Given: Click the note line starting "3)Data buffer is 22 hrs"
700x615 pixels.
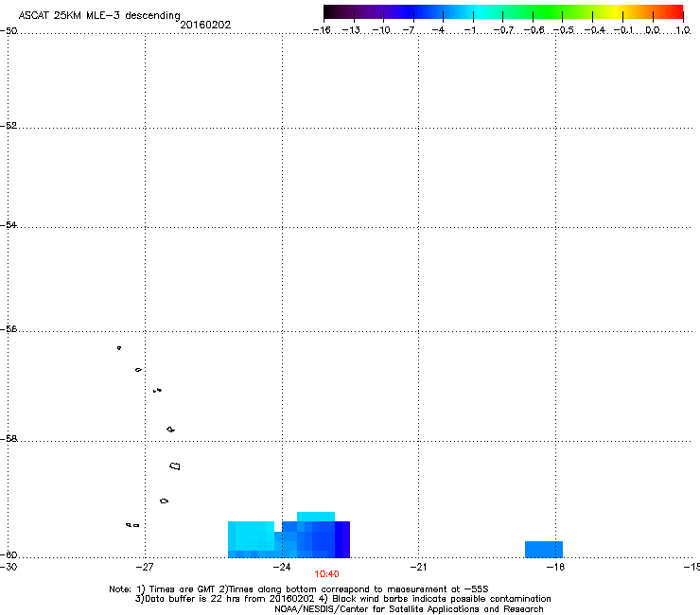Looking at the screenshot, I should (342, 599).
